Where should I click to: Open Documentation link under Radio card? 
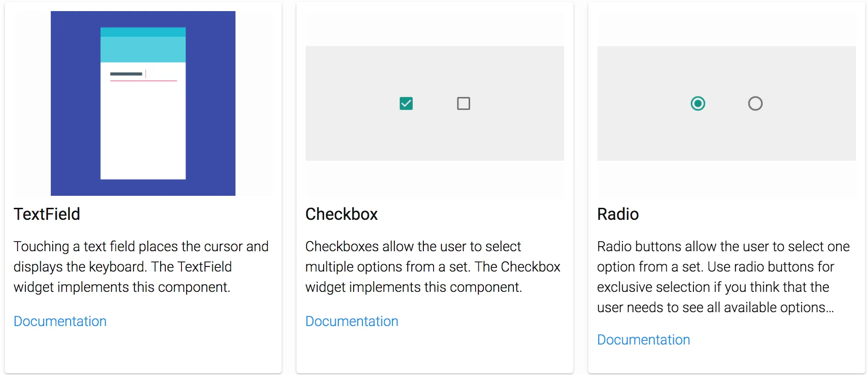tap(643, 339)
